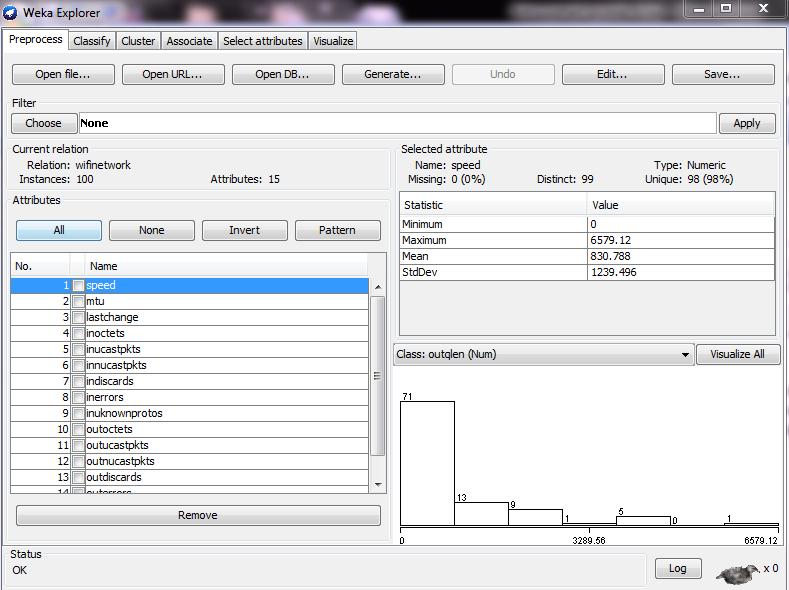This screenshot has width=789, height=590.
Task: Select all attributes with All button
Action: (59, 230)
